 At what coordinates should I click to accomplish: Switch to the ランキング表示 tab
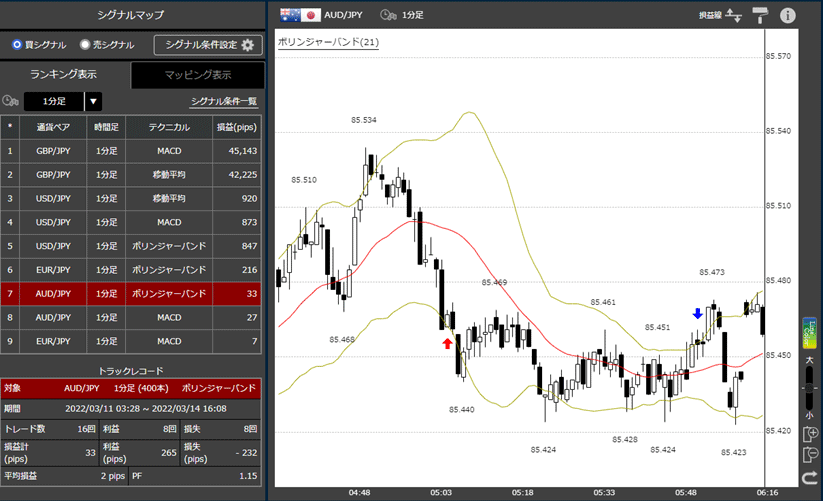[64, 75]
